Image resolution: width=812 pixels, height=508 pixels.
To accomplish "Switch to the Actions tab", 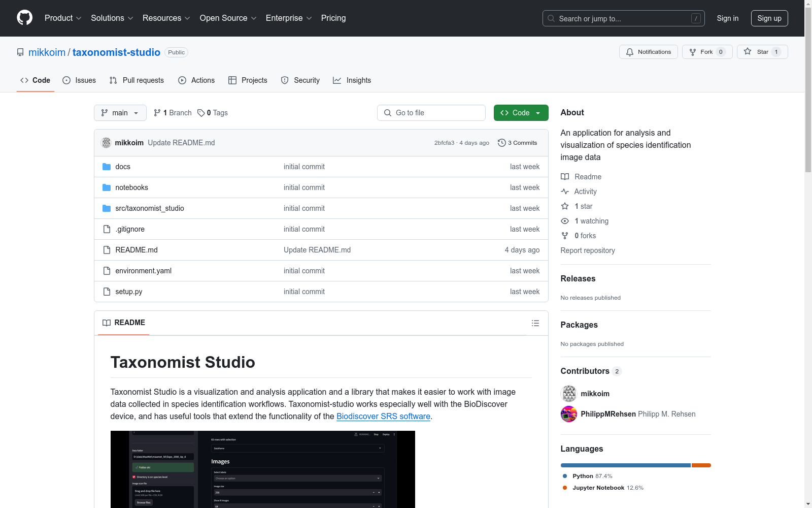I will [196, 80].
